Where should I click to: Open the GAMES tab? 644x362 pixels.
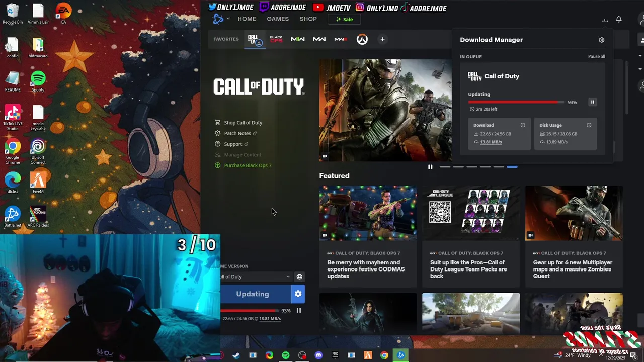point(278,19)
